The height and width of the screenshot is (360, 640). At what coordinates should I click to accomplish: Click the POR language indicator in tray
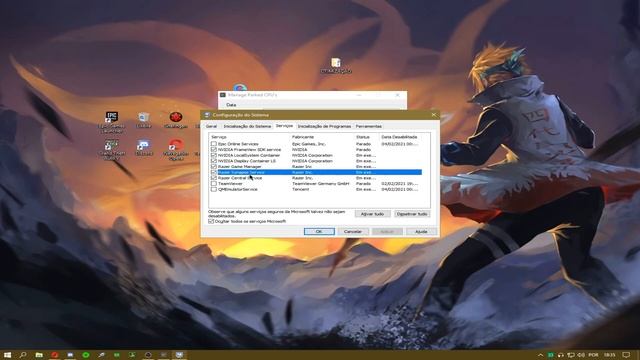(593, 355)
